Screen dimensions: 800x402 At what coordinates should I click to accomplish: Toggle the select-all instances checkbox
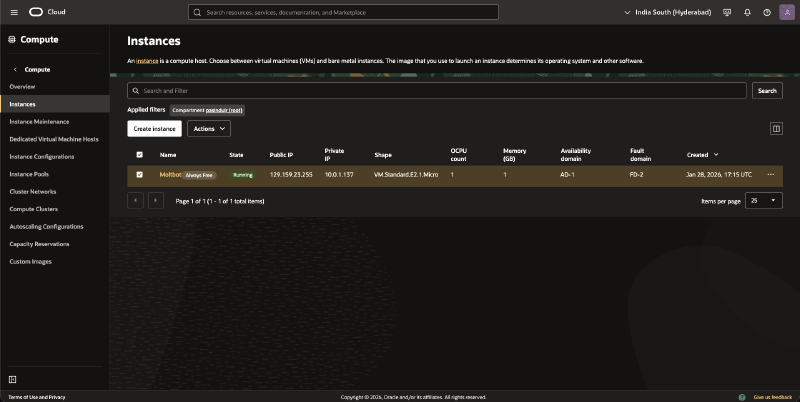(x=139, y=155)
